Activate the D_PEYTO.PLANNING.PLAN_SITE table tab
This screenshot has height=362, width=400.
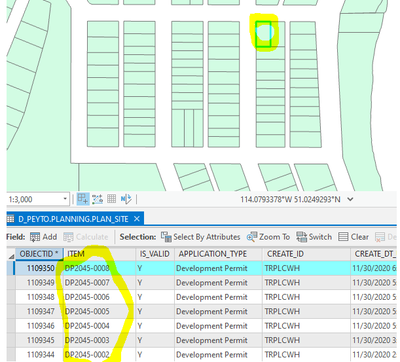coord(73,219)
